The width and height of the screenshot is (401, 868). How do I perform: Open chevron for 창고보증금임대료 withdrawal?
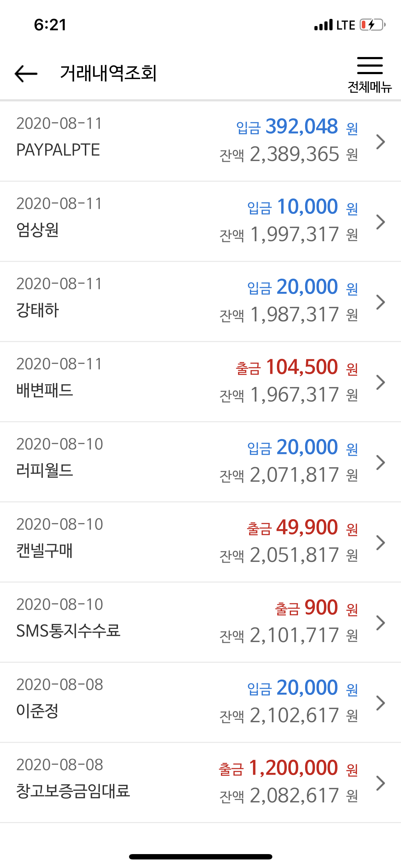coord(381,783)
